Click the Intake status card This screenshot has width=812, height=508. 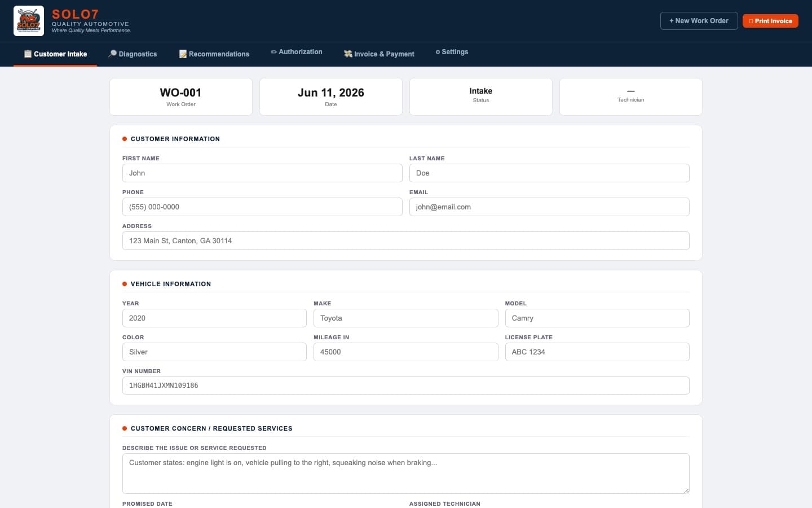481,97
